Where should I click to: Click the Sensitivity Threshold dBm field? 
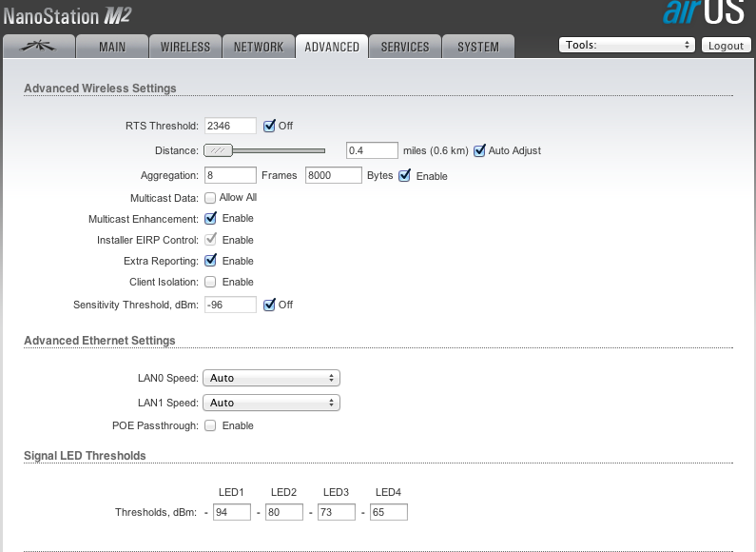click(x=231, y=305)
